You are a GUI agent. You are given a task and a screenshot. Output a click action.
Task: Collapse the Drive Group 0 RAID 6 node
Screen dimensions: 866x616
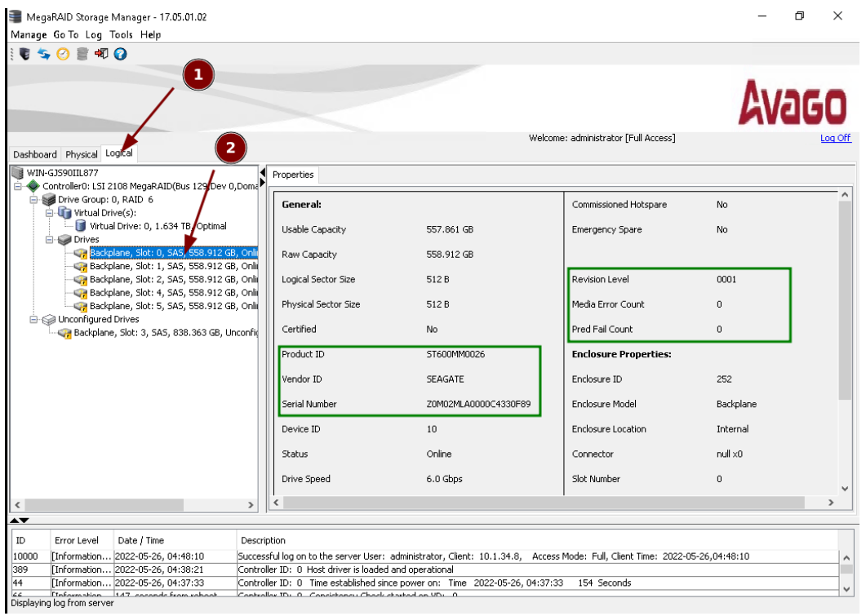tap(32, 198)
